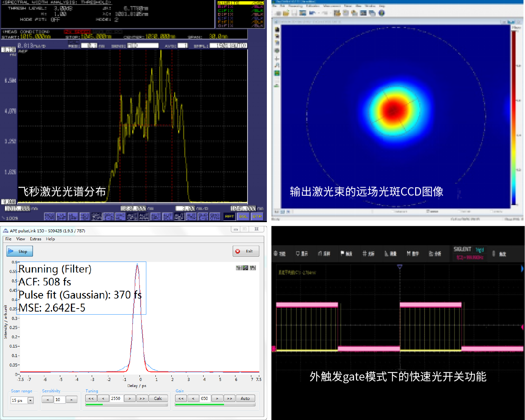Select the zoom tool icon on the plot
The height and width of the screenshot is (420, 525).
[x=246, y=268]
